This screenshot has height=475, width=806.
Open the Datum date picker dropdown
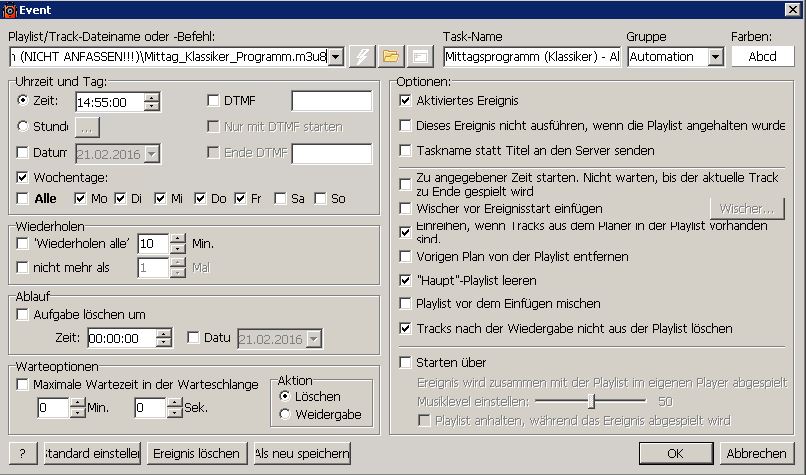(x=152, y=153)
